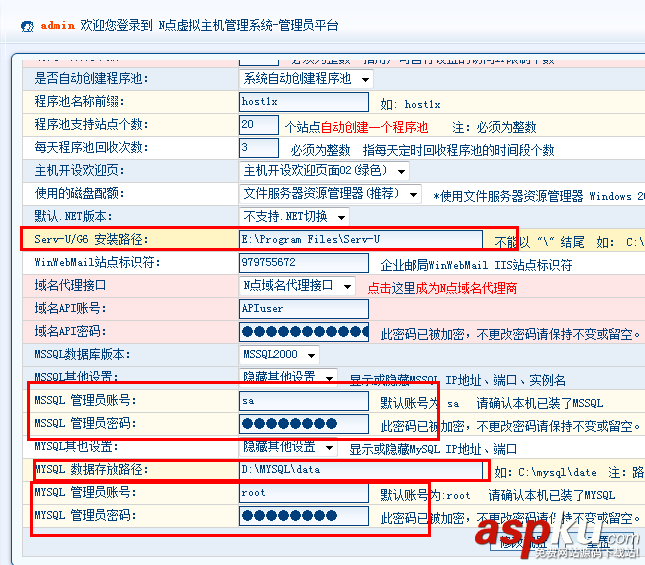This screenshot has width=645, height=565.
Task: Click the 程序池名称前缀 field containing host1x
Action: [x=304, y=102]
